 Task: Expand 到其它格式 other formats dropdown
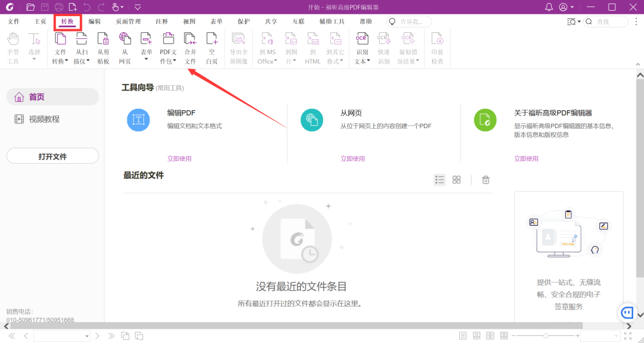coord(342,61)
